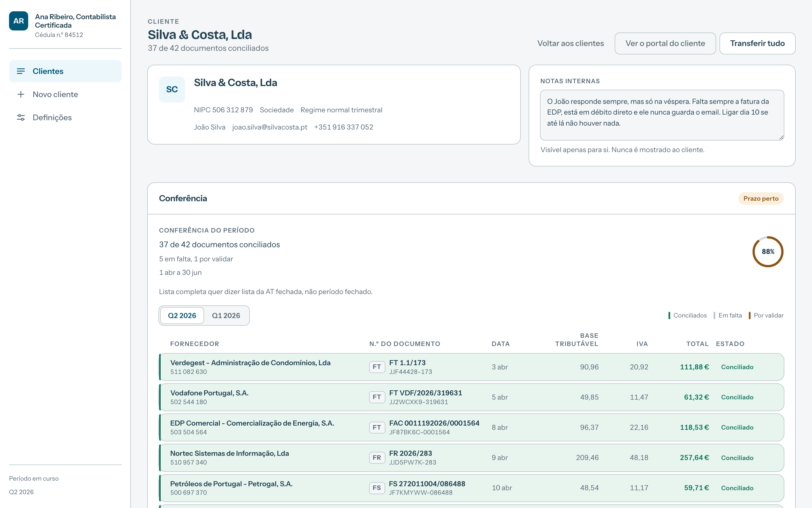Click the notes textarea resize handle
This screenshot has width=812, height=508.
[x=782, y=137]
